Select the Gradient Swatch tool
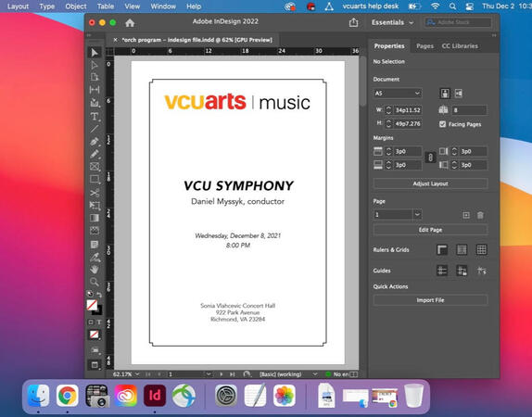 pyautogui.click(x=95, y=218)
